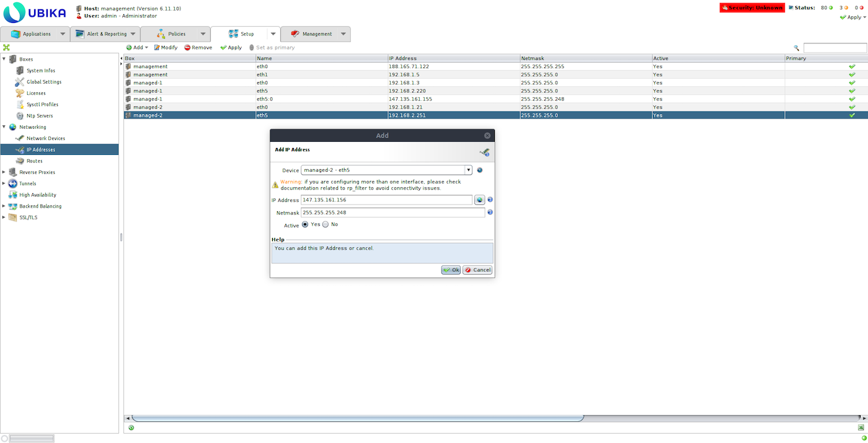Screen dimensions: 868x443
Task: Select the Yes radio for Active
Action: [305, 224]
